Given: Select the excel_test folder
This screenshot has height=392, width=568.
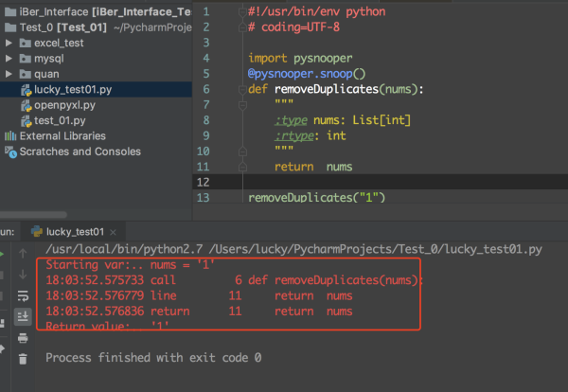Looking at the screenshot, I should click(59, 44).
